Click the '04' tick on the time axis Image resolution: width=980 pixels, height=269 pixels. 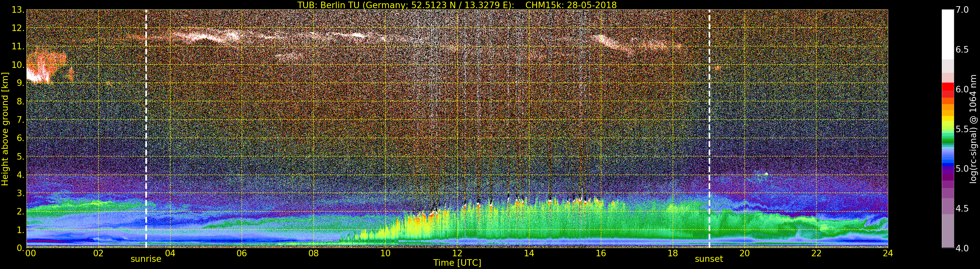170,253
